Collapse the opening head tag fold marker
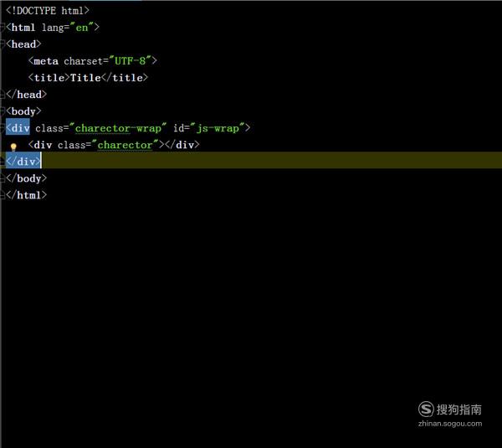The height and width of the screenshot is (448, 502). tap(3, 44)
